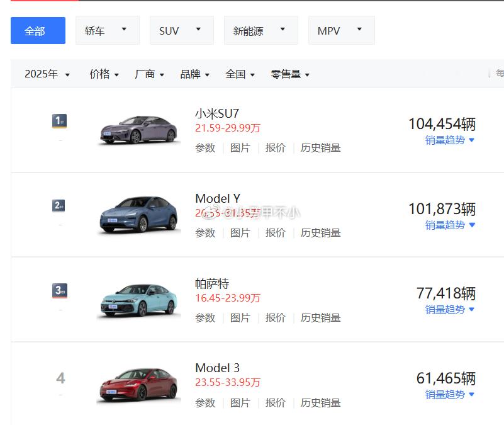Open 参数 for 帕萨特
This screenshot has height=425, width=504.
click(205, 318)
